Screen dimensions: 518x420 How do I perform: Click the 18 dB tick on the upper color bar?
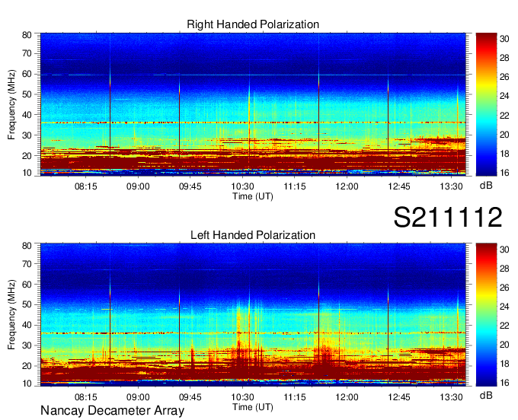tap(504, 154)
